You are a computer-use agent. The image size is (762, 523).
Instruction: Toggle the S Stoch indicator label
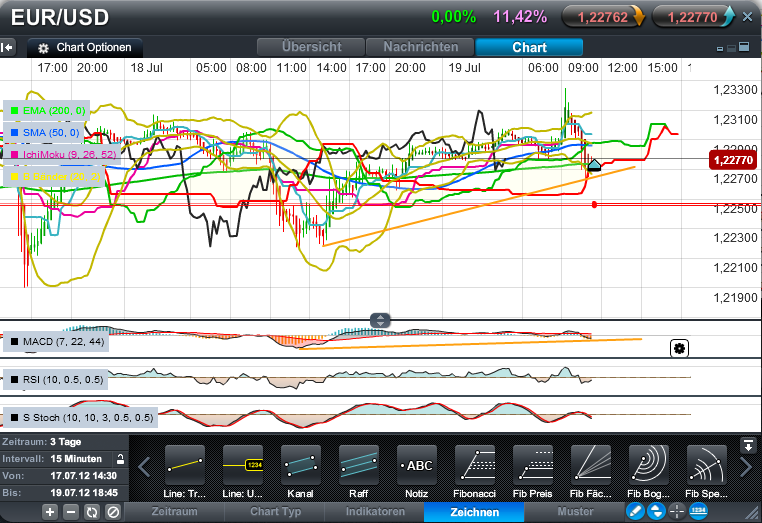tap(80, 418)
